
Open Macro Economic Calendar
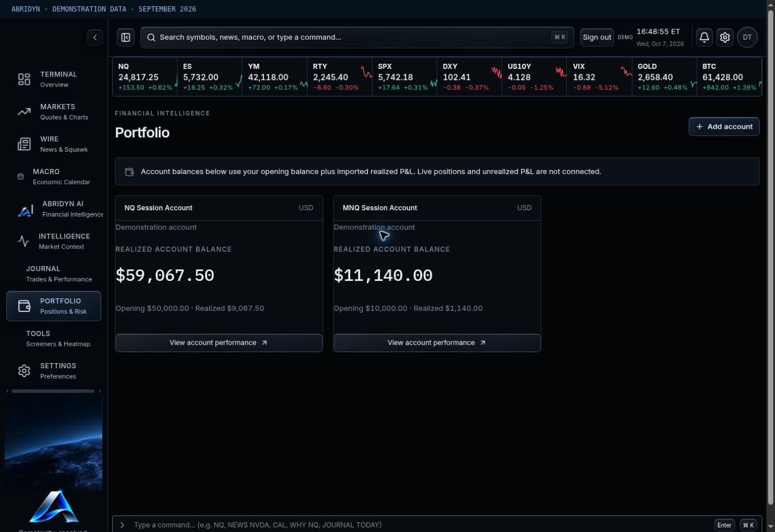tap(53, 176)
